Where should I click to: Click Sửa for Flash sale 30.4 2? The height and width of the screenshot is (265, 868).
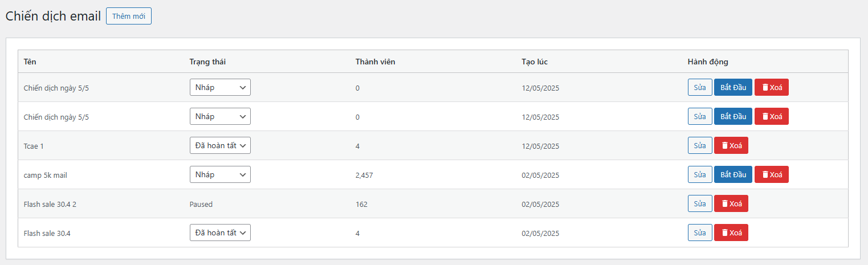point(700,203)
